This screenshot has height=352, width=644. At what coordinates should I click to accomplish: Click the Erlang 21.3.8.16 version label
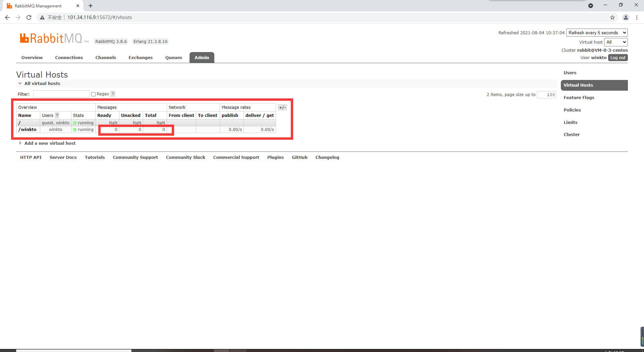pyautogui.click(x=150, y=41)
